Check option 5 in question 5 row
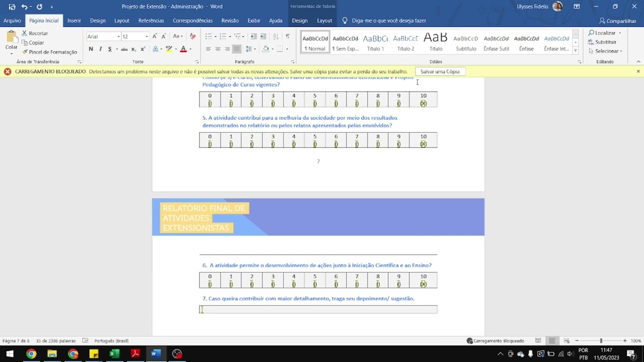The image size is (644, 362). click(315, 144)
